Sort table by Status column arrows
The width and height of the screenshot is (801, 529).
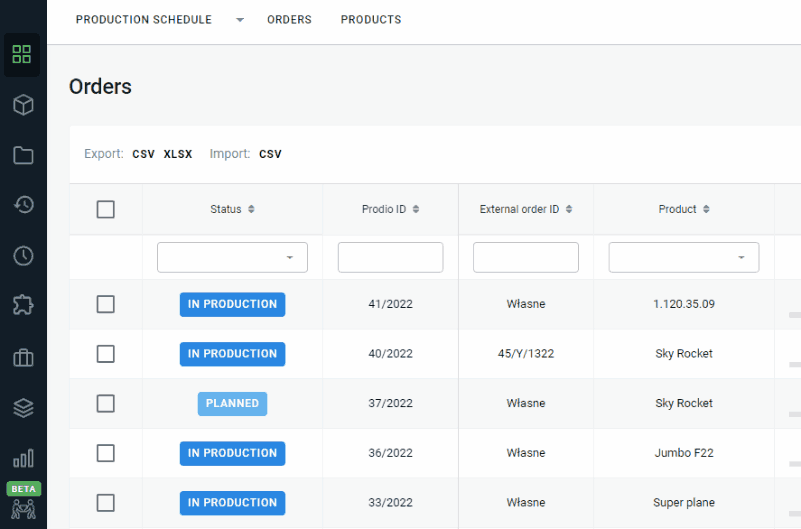(251, 209)
